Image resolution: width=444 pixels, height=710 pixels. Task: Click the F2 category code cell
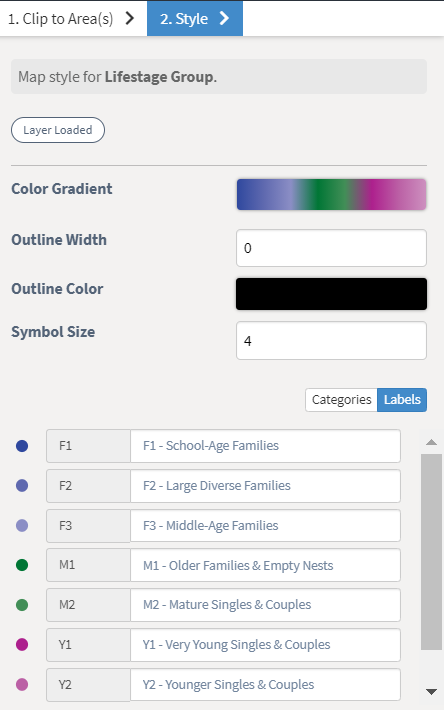[x=88, y=486]
